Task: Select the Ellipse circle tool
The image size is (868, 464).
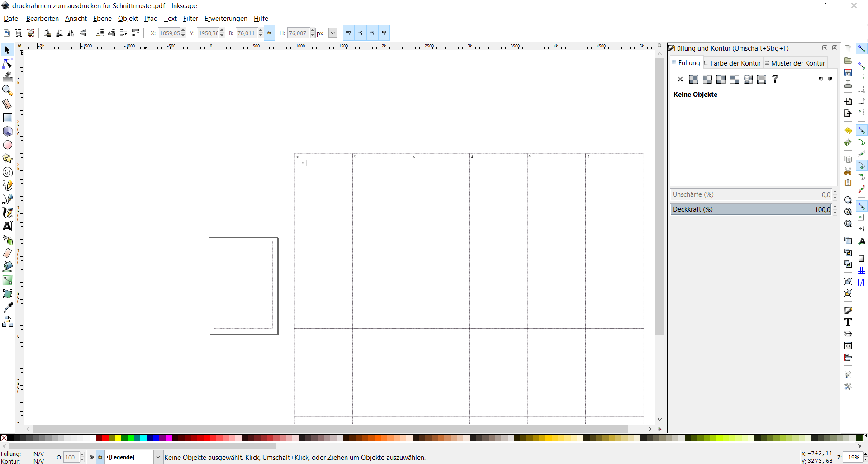Action: point(8,145)
